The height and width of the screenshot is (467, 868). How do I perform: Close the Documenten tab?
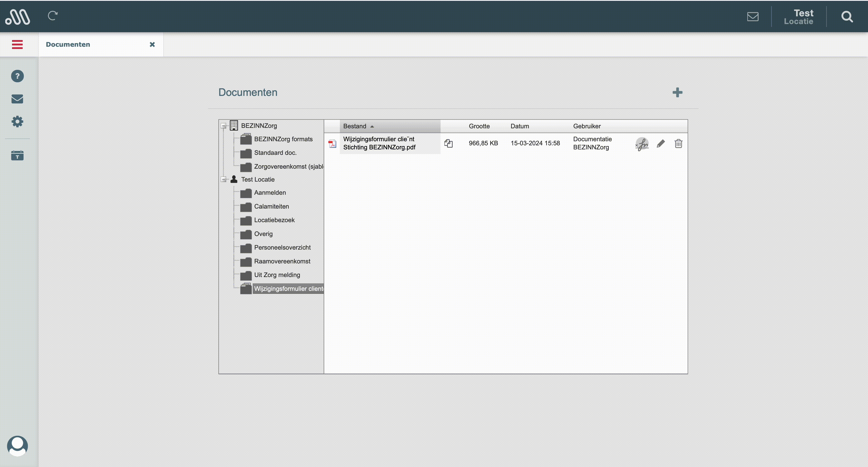point(152,44)
